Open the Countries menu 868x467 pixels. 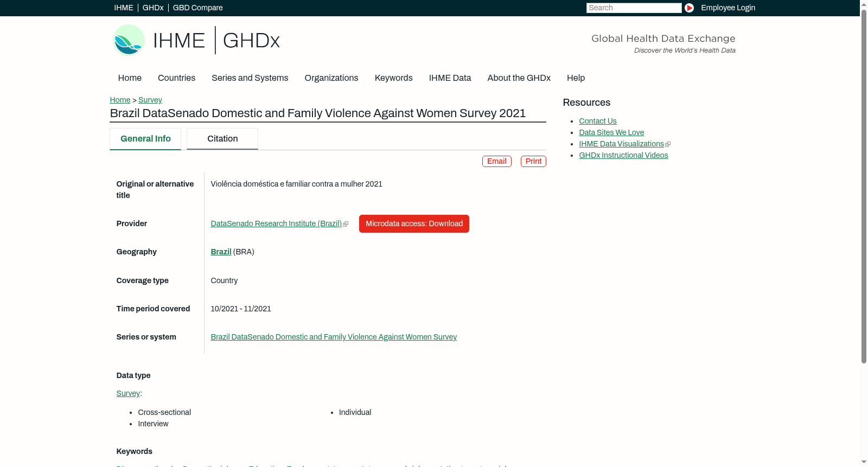[x=176, y=78]
